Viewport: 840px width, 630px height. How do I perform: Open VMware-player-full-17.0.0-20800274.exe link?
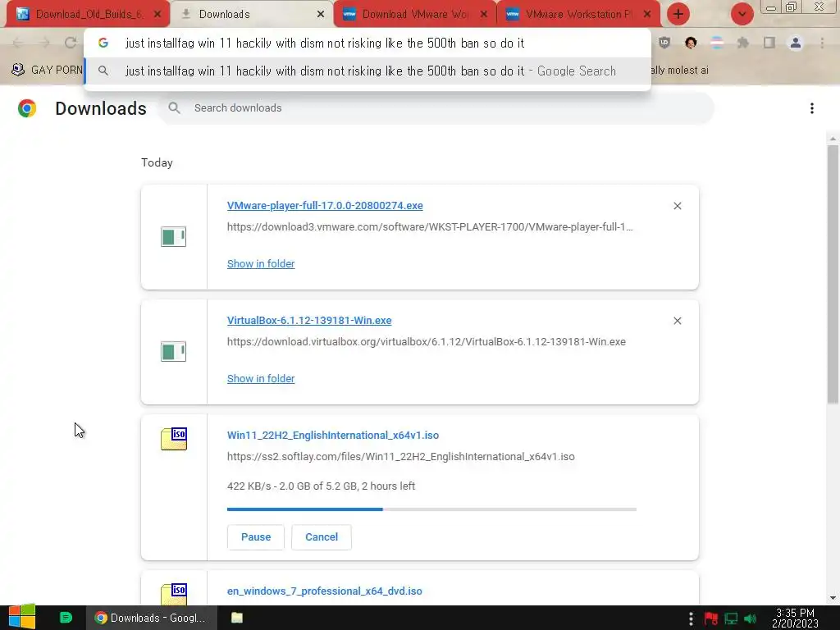[325, 206]
